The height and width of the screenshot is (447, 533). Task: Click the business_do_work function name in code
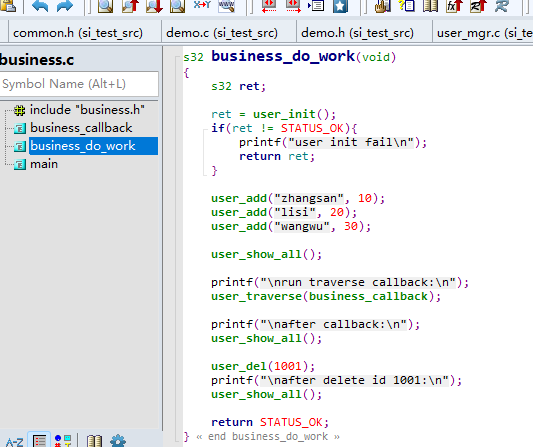pyautogui.click(x=283, y=56)
